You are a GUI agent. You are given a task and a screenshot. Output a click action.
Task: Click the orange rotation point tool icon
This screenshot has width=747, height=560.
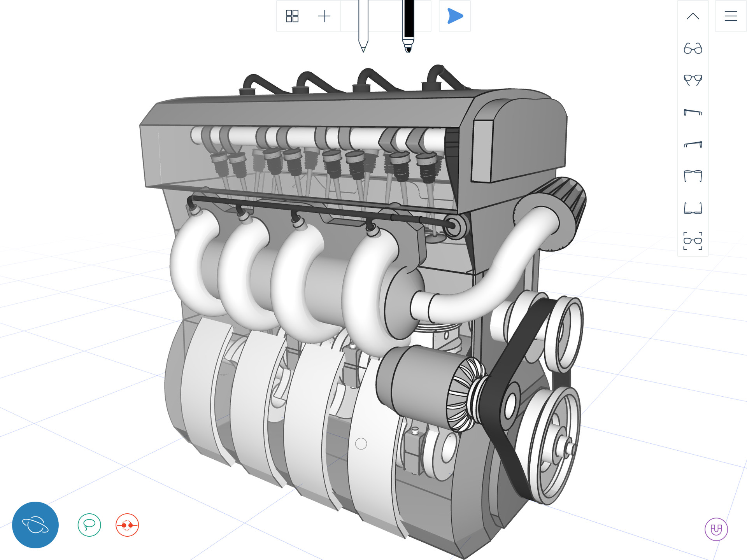127,525
